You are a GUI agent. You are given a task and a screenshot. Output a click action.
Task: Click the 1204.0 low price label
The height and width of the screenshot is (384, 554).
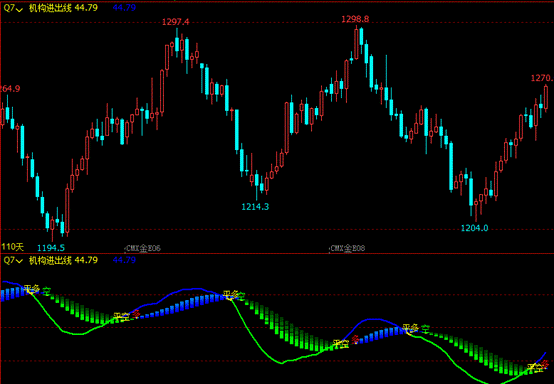pyautogui.click(x=475, y=228)
